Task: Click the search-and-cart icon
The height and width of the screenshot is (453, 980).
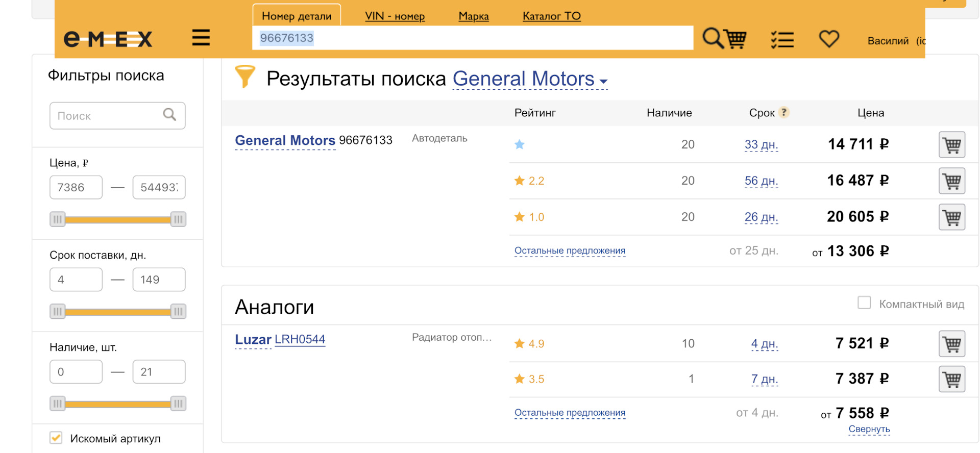Action: coord(724,38)
